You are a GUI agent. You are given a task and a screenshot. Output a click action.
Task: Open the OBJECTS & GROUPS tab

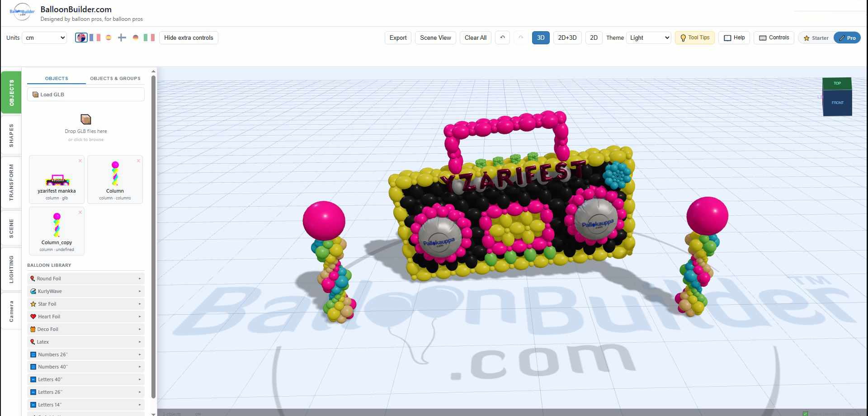pyautogui.click(x=115, y=78)
